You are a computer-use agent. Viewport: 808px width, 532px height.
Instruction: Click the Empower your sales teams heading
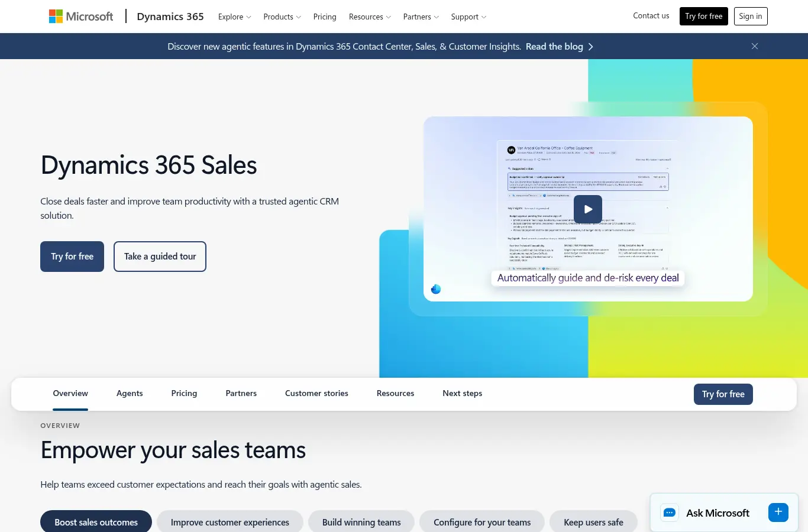tap(173, 450)
